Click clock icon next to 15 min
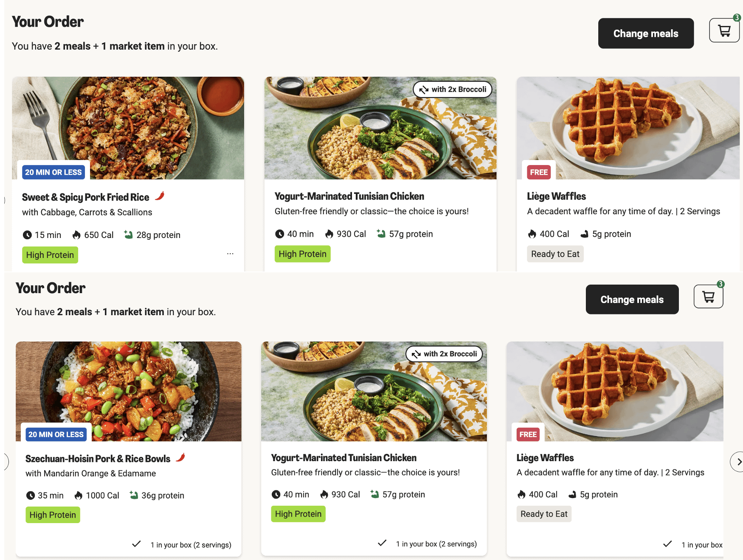The height and width of the screenshot is (560, 743). [x=27, y=235]
